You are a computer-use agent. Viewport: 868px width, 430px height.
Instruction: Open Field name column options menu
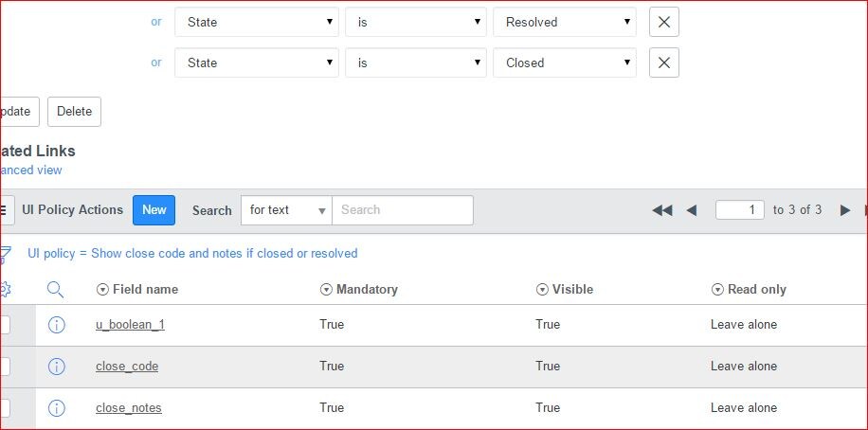coord(102,290)
